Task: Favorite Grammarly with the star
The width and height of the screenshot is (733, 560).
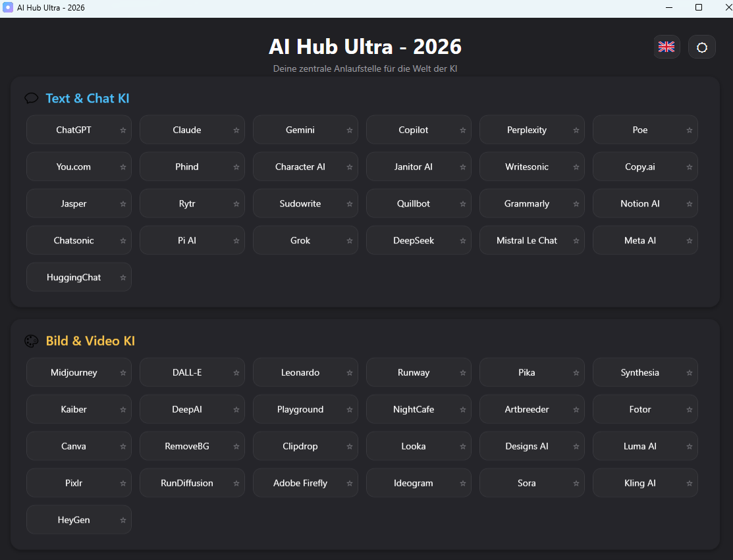Action: coord(576,204)
